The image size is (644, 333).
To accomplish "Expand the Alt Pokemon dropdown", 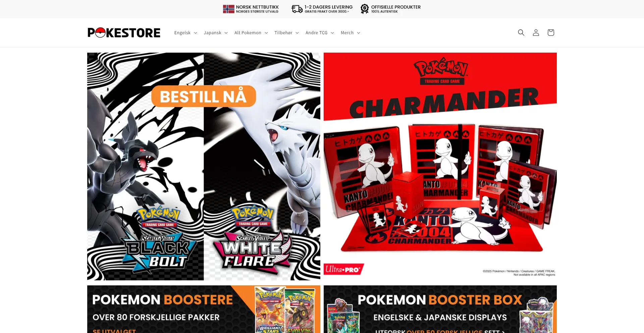I will pyautogui.click(x=251, y=33).
